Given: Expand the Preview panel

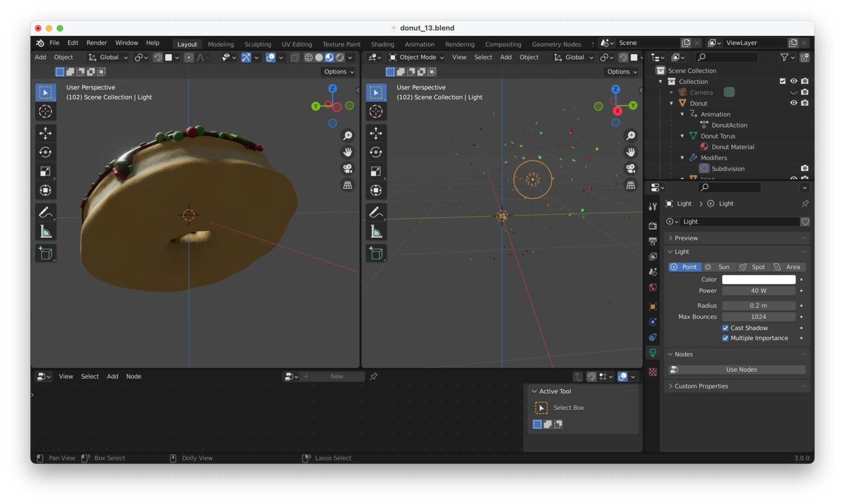Looking at the screenshot, I should 686,238.
